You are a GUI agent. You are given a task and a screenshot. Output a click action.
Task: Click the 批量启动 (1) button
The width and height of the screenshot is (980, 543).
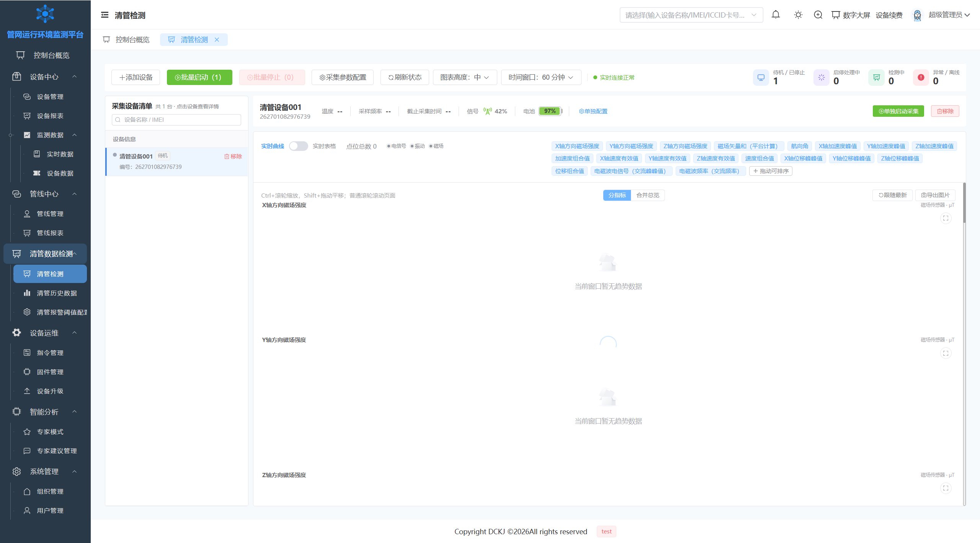tap(199, 77)
